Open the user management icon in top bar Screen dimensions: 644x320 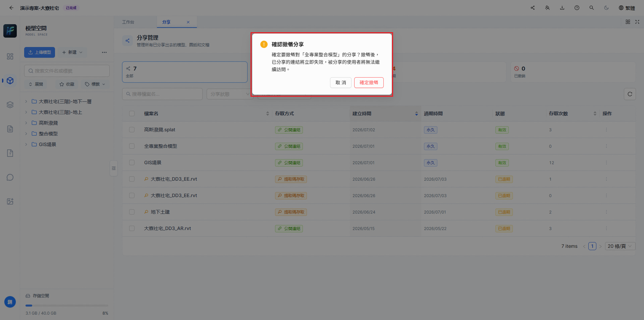[547, 8]
